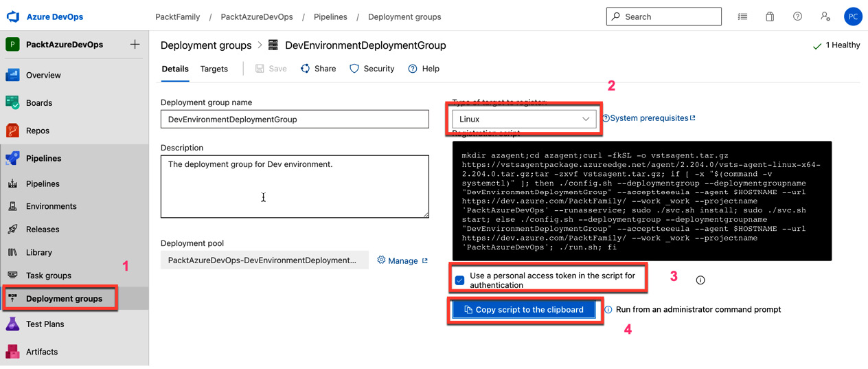Open the Manage deployment pool link
This screenshot has height=369, width=868.
coord(402,261)
